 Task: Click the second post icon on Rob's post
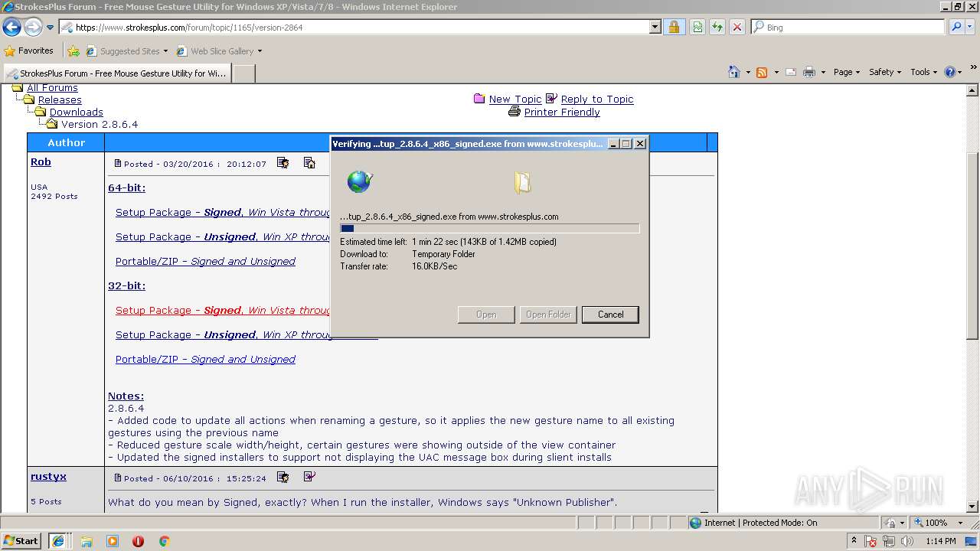(x=309, y=163)
